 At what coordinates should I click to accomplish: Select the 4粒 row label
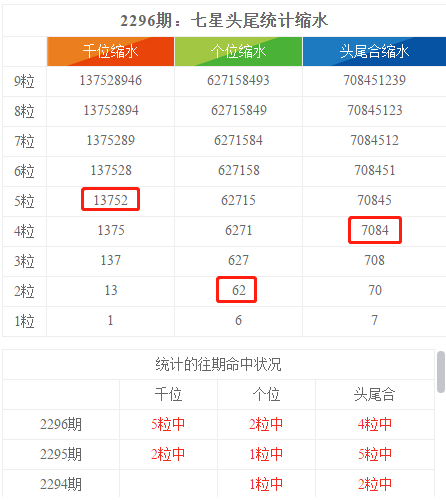tap(24, 231)
